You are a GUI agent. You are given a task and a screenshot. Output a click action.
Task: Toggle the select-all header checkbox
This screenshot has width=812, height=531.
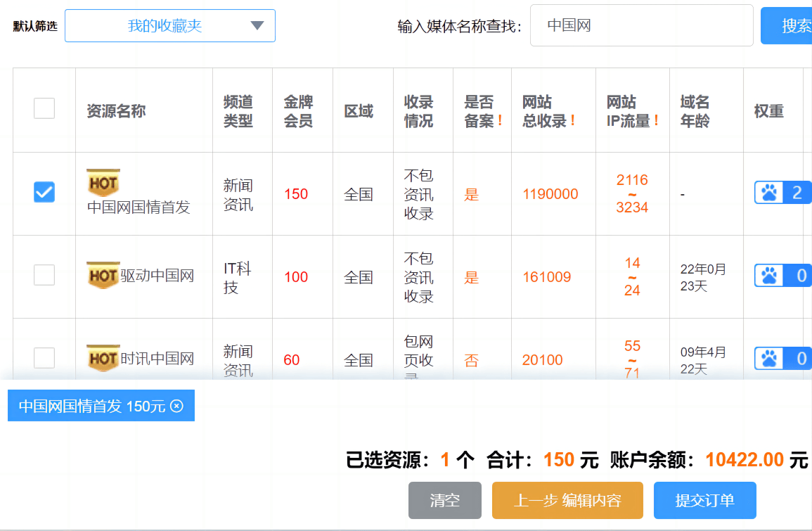[x=44, y=108]
